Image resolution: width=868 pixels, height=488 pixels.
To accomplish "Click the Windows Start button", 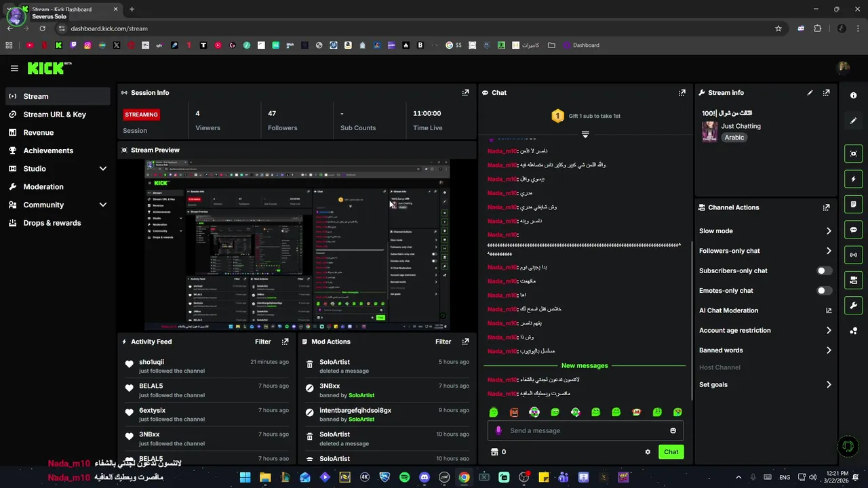I will point(245,477).
